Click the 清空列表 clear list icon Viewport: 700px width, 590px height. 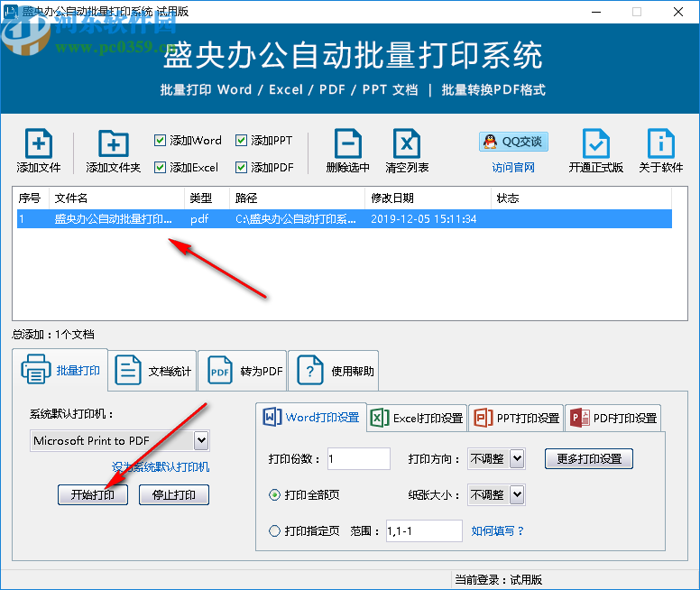coord(407,143)
